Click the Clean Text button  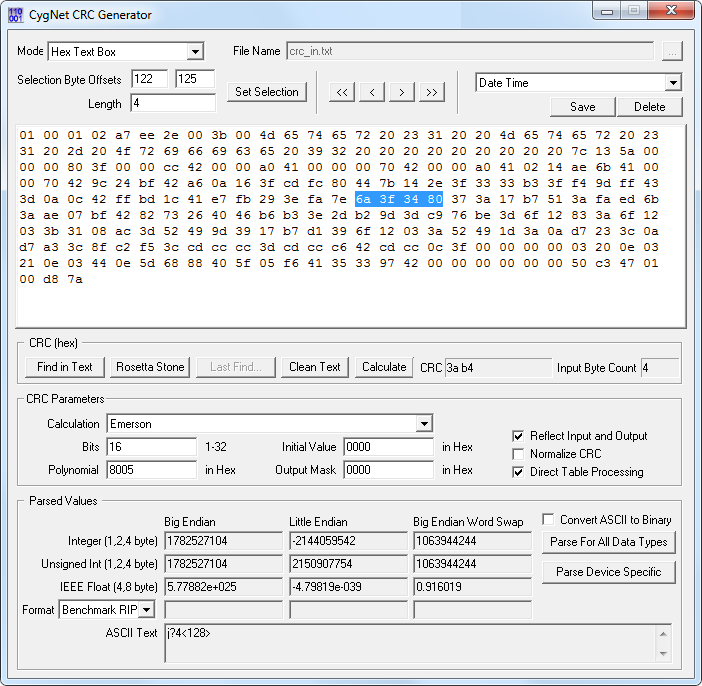pyautogui.click(x=315, y=367)
